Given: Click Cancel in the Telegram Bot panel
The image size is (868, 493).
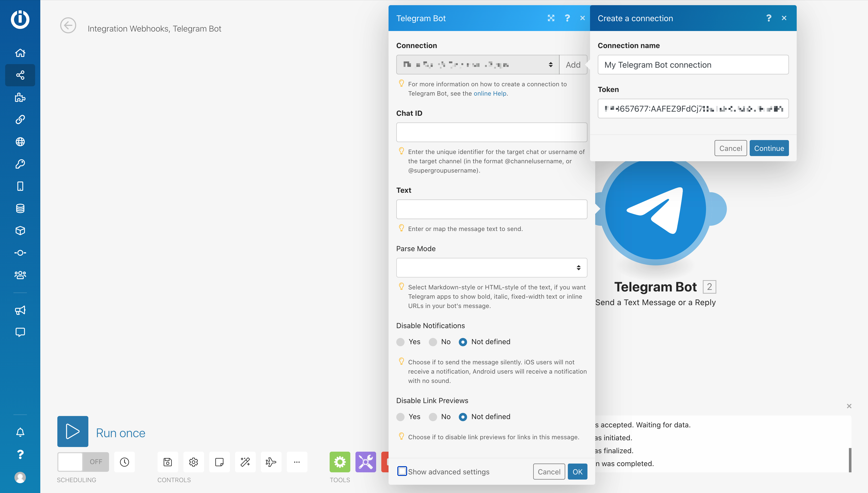Looking at the screenshot, I should pyautogui.click(x=549, y=472).
